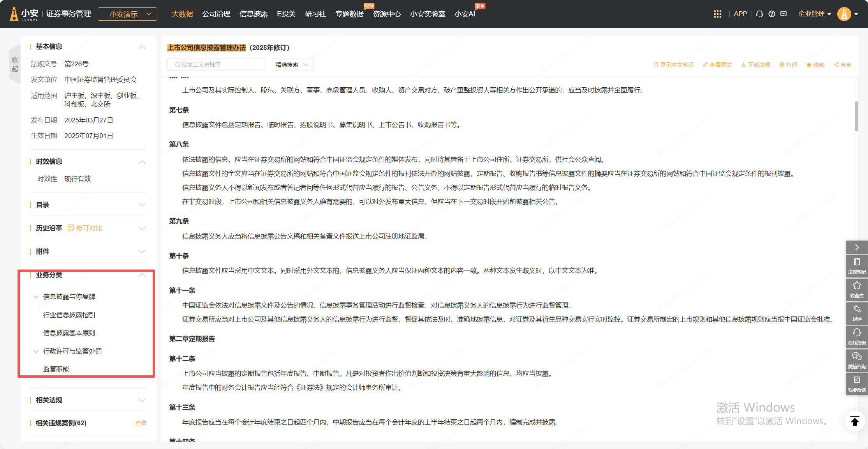Collapse left panel with 收起 tab
Screen dimensions: 868x449
pyautogui.click(x=15, y=64)
